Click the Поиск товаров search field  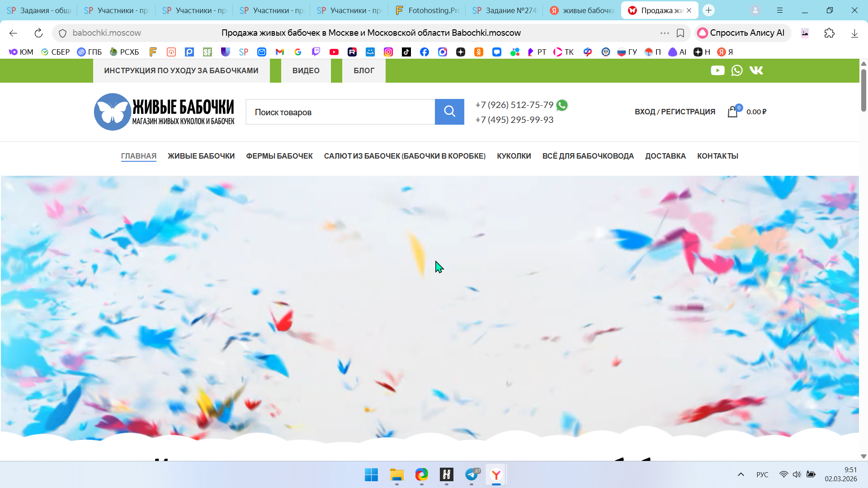[x=340, y=112]
